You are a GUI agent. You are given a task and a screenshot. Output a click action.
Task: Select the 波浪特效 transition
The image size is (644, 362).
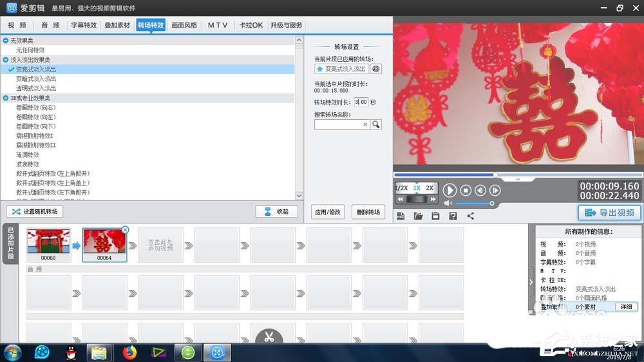click(x=28, y=164)
